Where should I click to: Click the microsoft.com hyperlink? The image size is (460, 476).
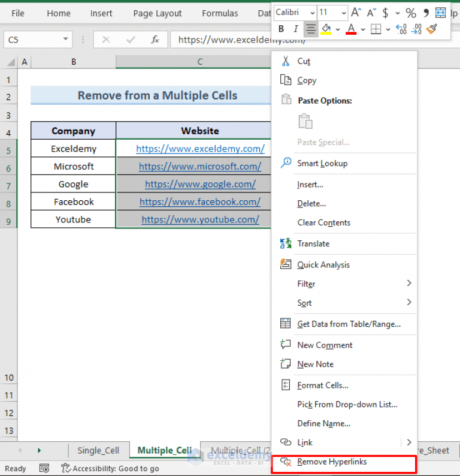(200, 166)
